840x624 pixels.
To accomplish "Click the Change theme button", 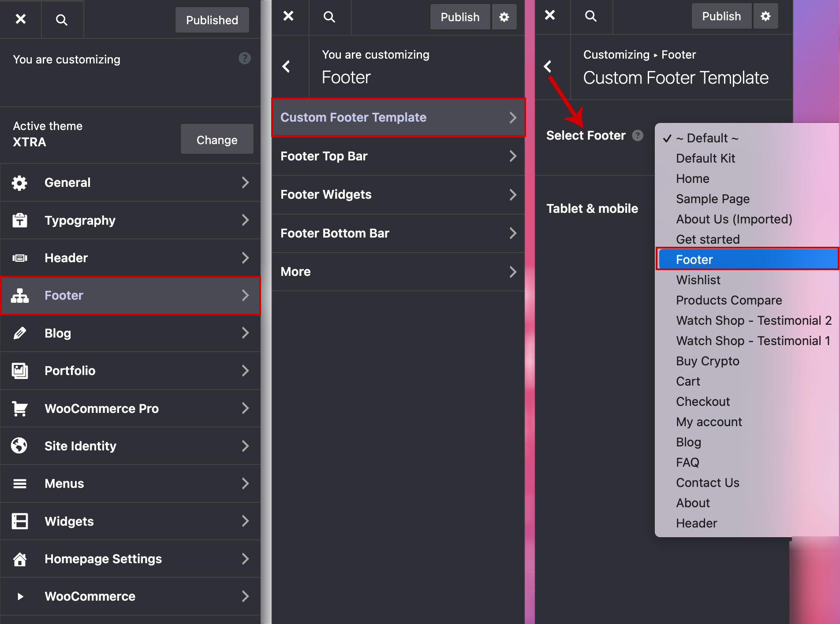I will pos(217,140).
